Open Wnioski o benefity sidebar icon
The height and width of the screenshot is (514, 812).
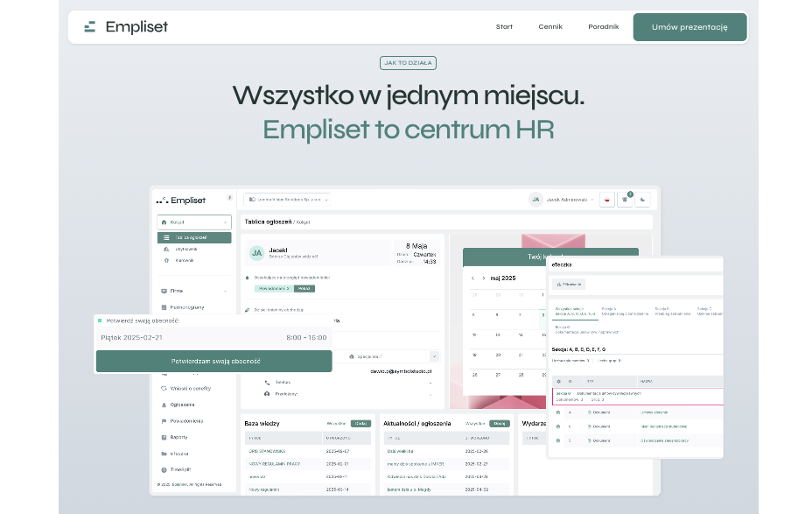(x=164, y=388)
